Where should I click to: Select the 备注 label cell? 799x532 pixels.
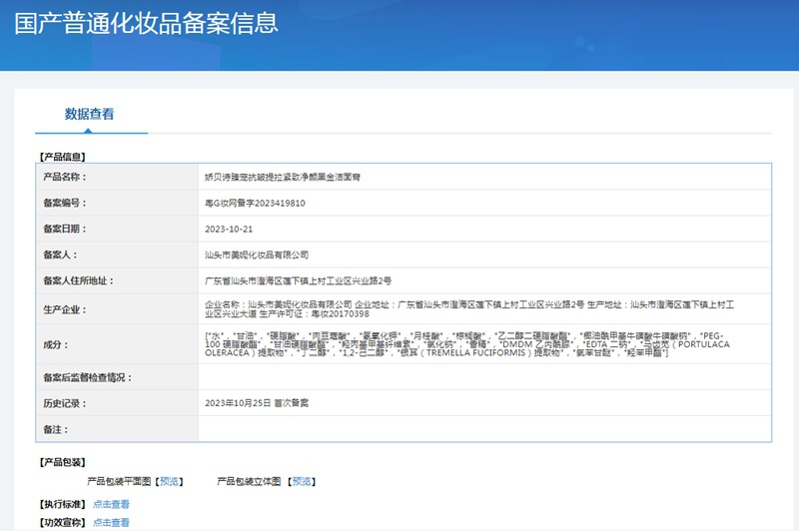(x=117, y=429)
